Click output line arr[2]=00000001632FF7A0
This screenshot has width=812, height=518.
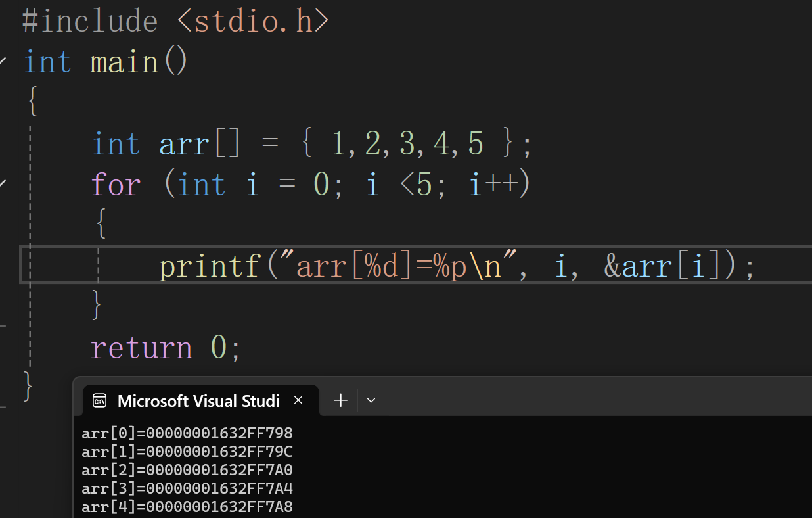pos(187,470)
